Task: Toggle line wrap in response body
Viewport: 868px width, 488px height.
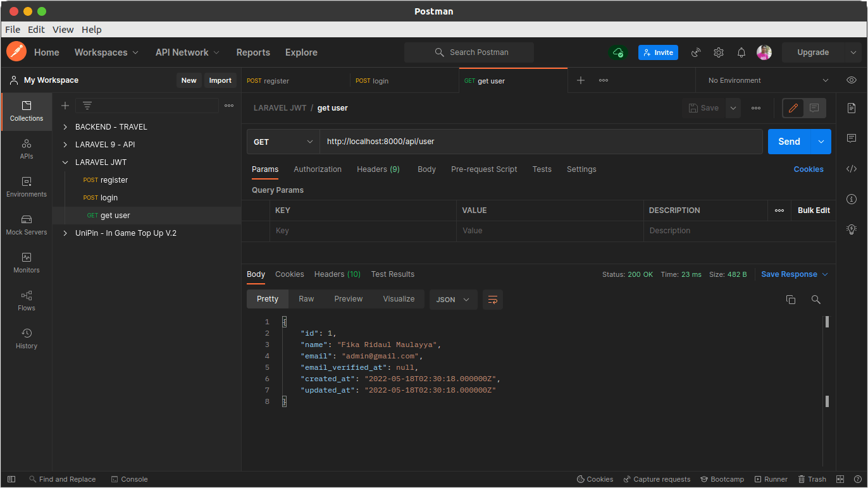Action: 493,300
